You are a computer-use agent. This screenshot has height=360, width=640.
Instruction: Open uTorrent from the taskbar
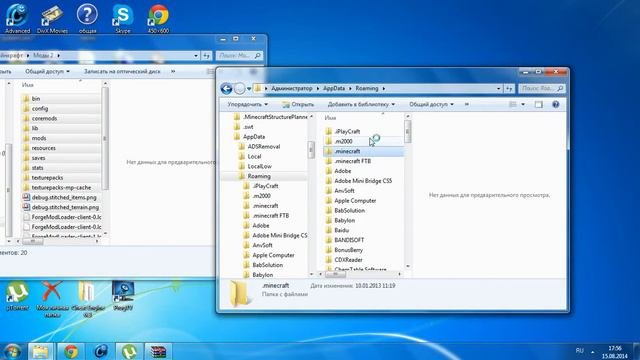pos(129,351)
